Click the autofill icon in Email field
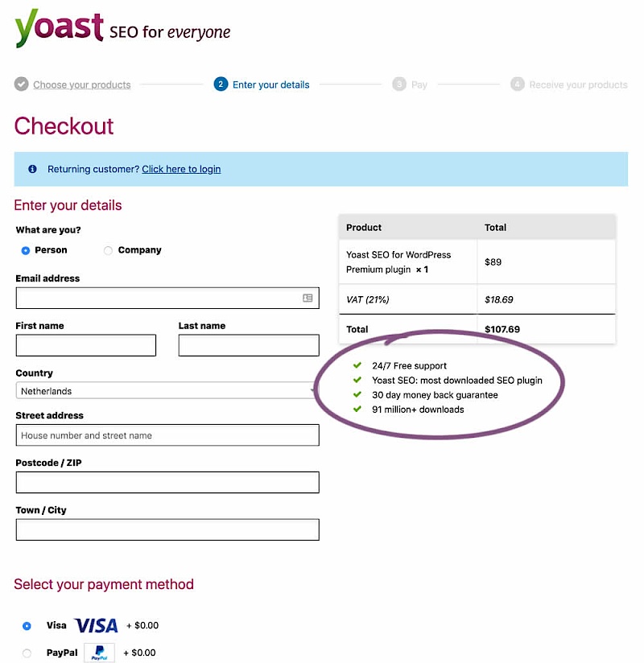The image size is (644, 663). (308, 298)
